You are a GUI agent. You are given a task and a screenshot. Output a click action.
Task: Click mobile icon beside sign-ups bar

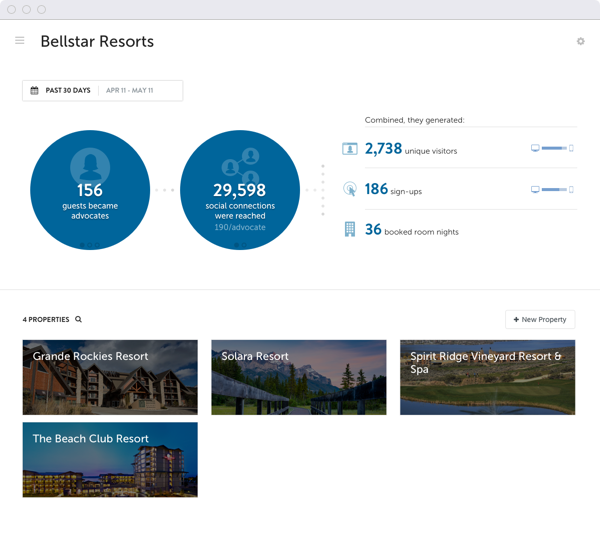pos(572,189)
